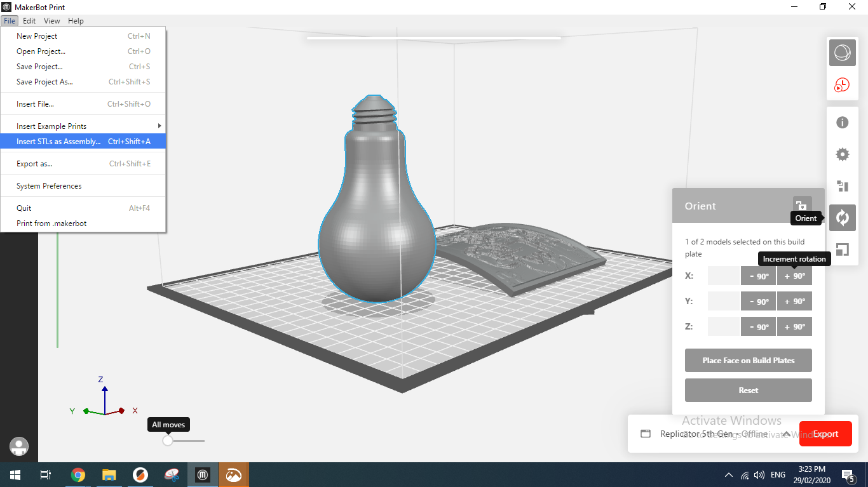Viewport: 868px width, 487px height.
Task: Rotate Z axis by minus 90 degrees
Action: 758,327
